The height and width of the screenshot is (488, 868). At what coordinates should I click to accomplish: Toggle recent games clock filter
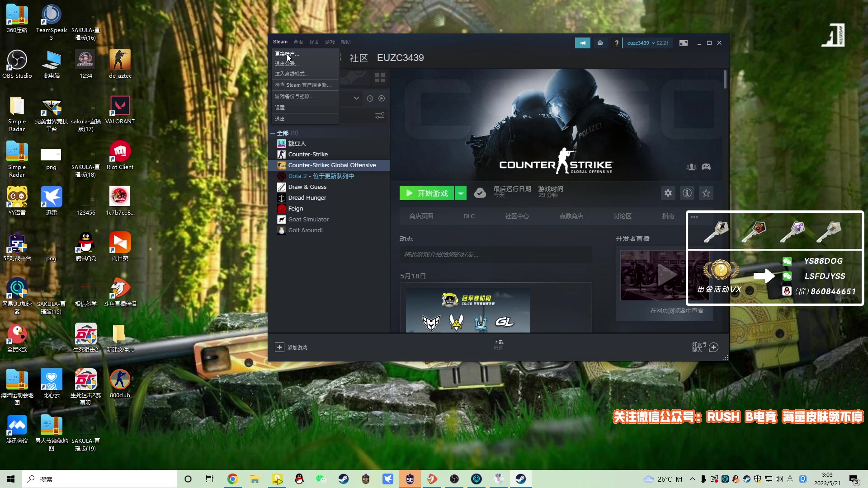pyautogui.click(x=370, y=99)
